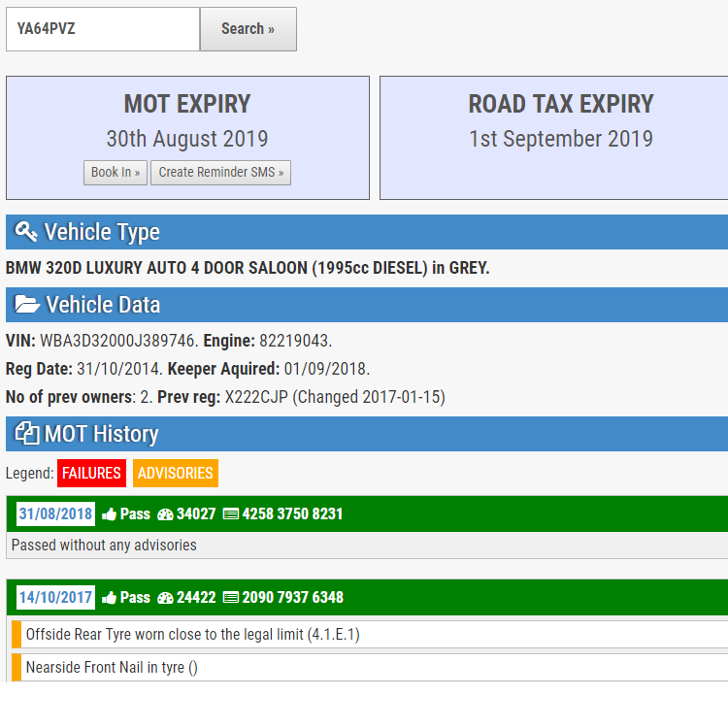
Task: Select Reg Date 31/10/2014 value
Action: point(119,369)
